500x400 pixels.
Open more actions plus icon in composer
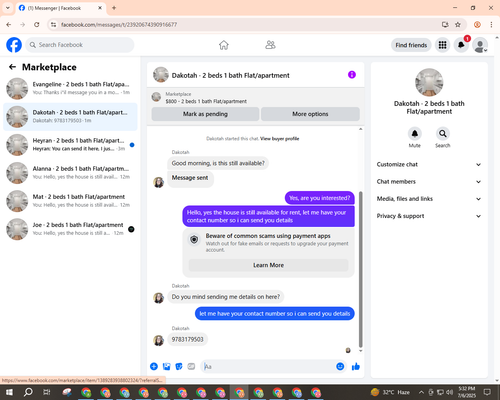click(154, 367)
